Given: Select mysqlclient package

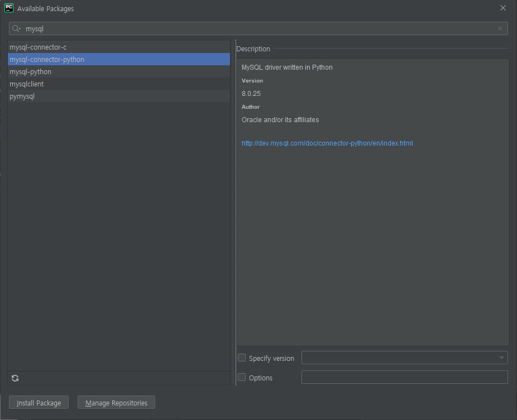Looking at the screenshot, I should coord(119,84).
